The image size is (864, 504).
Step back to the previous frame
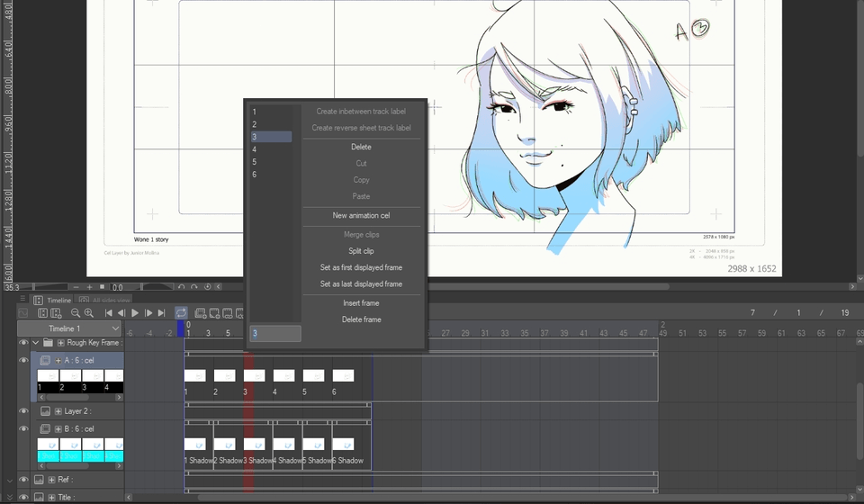[121, 313]
